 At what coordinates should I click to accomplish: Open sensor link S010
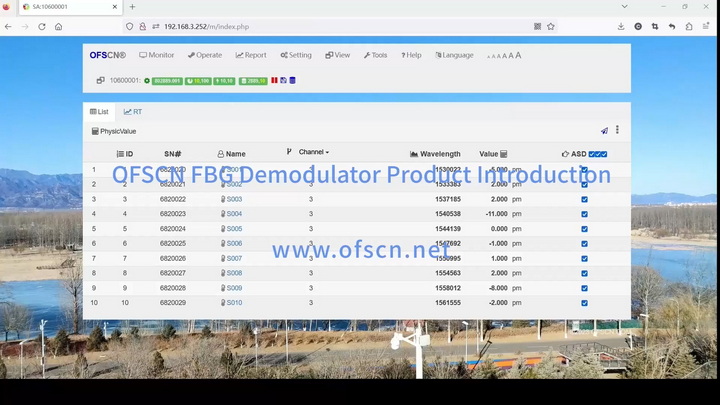pyautogui.click(x=234, y=303)
